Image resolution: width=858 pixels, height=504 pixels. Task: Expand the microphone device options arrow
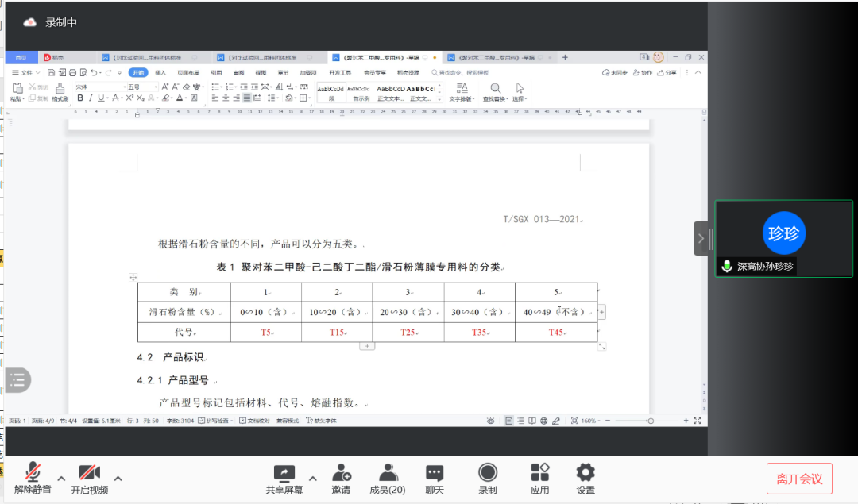(x=61, y=478)
